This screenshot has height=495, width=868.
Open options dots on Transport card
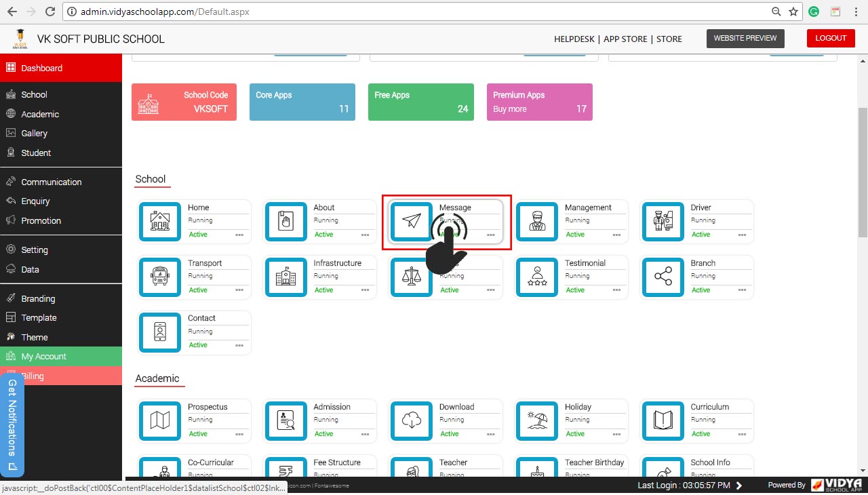pos(239,290)
